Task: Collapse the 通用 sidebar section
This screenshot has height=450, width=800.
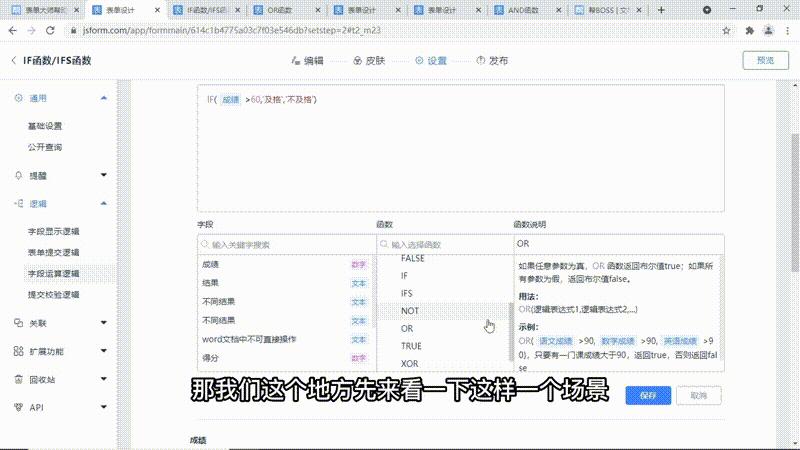Action: pyautogui.click(x=104, y=98)
